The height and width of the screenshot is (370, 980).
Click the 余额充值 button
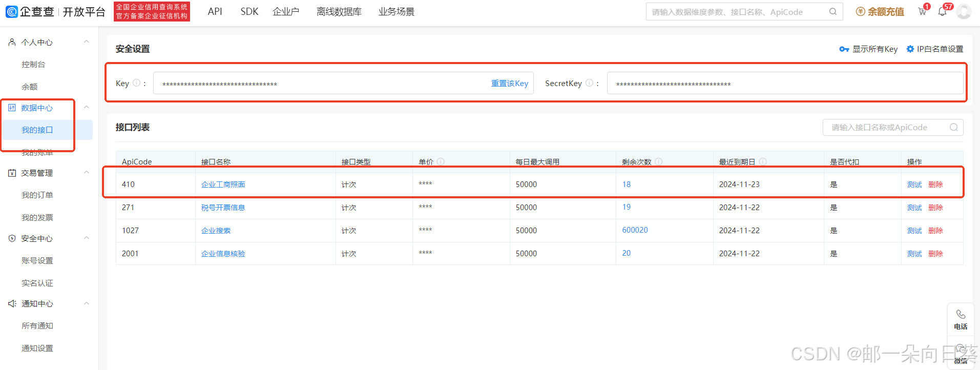(880, 12)
